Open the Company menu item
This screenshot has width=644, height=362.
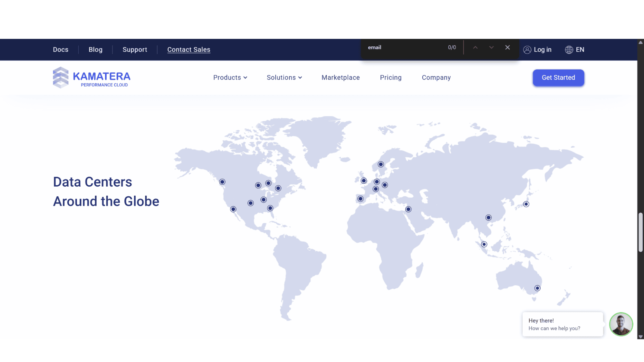pyautogui.click(x=436, y=78)
